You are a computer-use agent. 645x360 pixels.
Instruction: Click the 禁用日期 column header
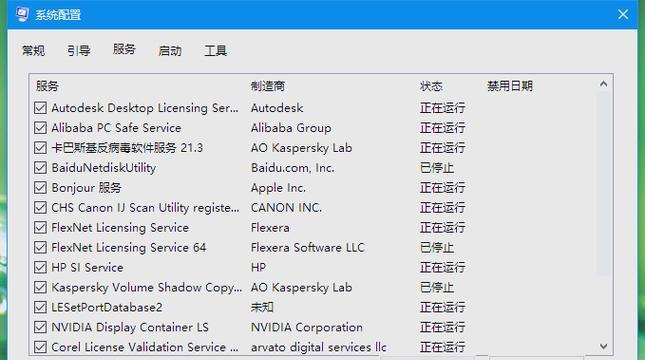[x=510, y=86]
